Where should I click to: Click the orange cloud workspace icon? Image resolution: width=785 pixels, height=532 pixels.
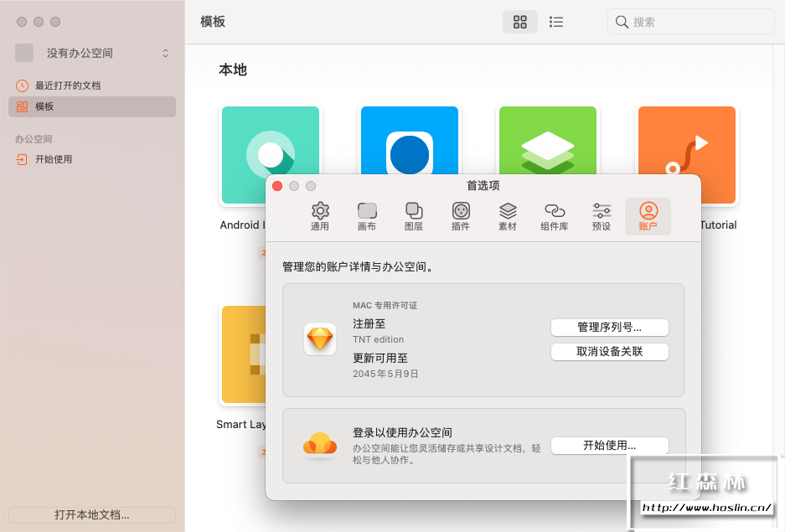pyautogui.click(x=320, y=446)
